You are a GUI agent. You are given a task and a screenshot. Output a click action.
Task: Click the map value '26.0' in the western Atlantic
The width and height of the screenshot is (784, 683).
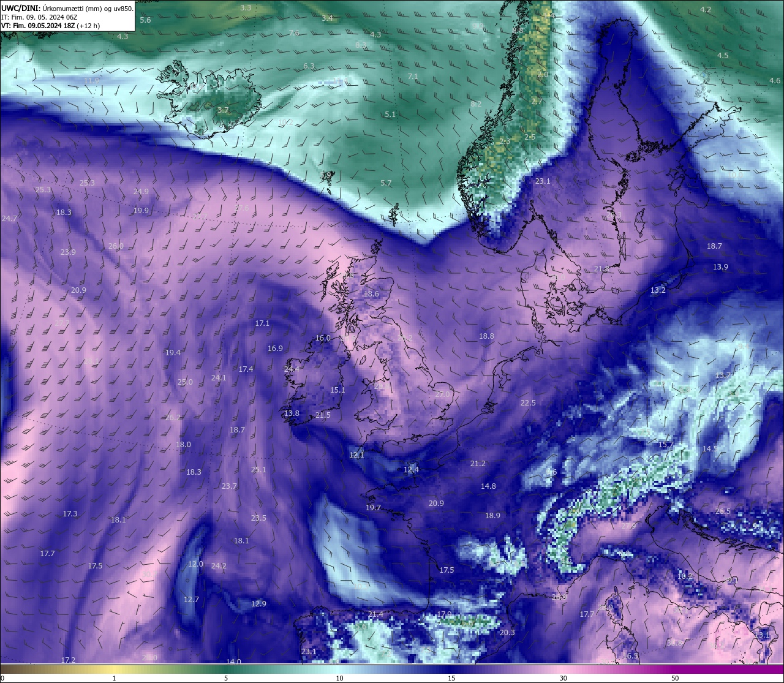point(116,246)
